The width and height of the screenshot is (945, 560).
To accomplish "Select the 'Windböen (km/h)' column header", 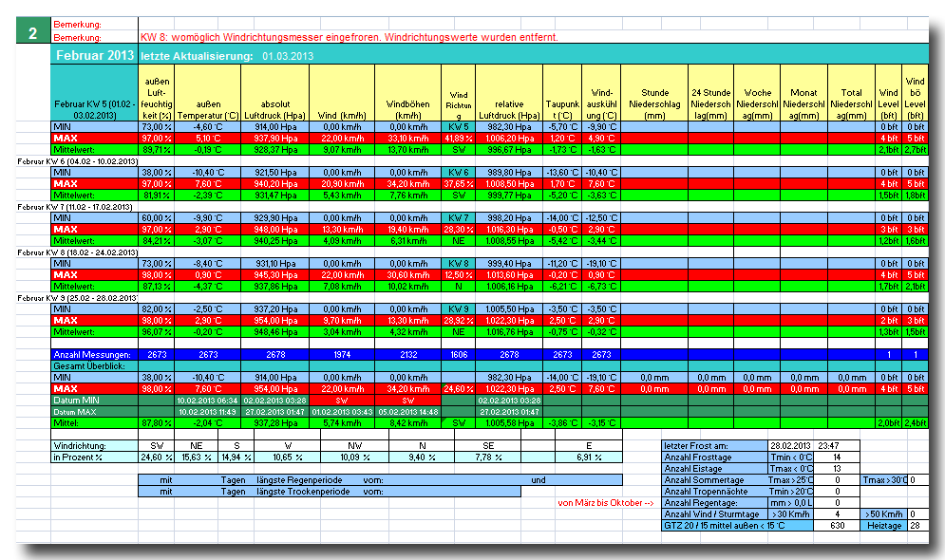I will 408,93.
